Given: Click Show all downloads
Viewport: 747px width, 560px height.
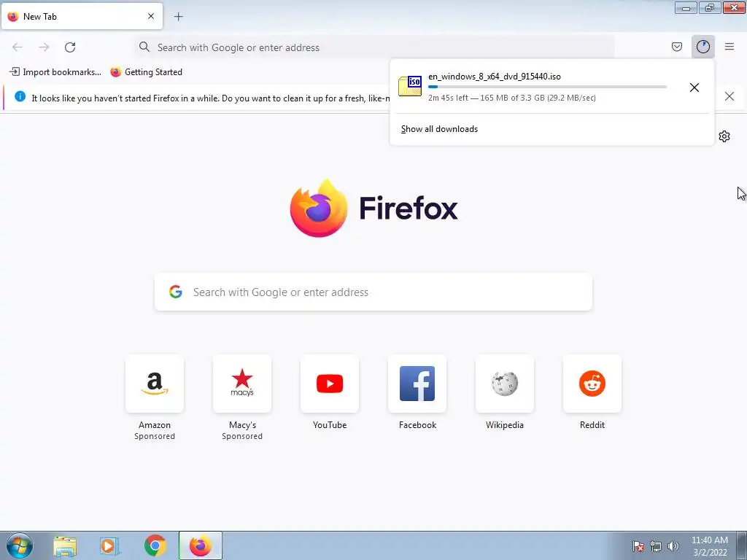Looking at the screenshot, I should tap(439, 129).
